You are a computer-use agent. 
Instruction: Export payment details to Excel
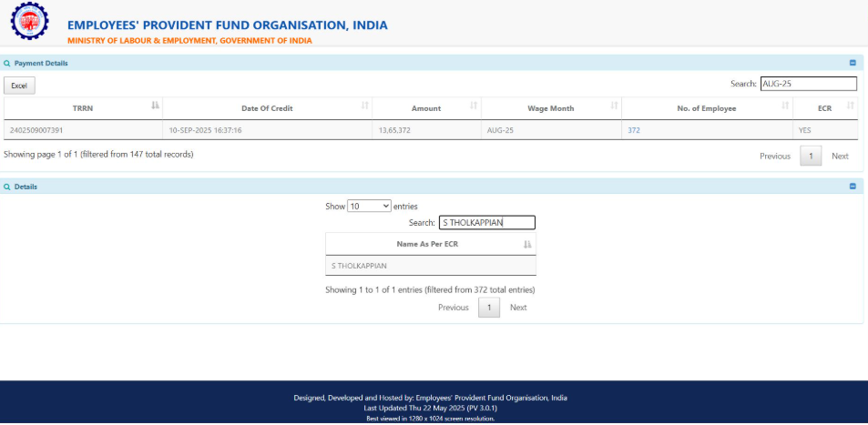[x=19, y=85]
